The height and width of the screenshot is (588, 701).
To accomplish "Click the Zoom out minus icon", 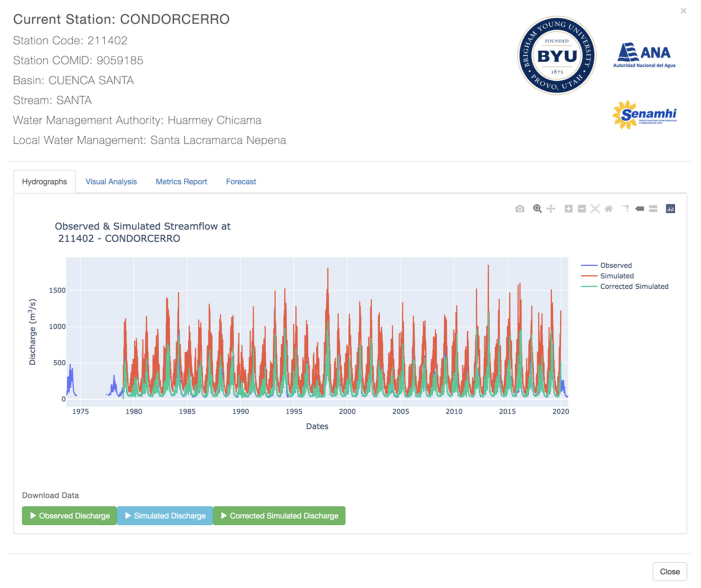I will pyautogui.click(x=582, y=209).
